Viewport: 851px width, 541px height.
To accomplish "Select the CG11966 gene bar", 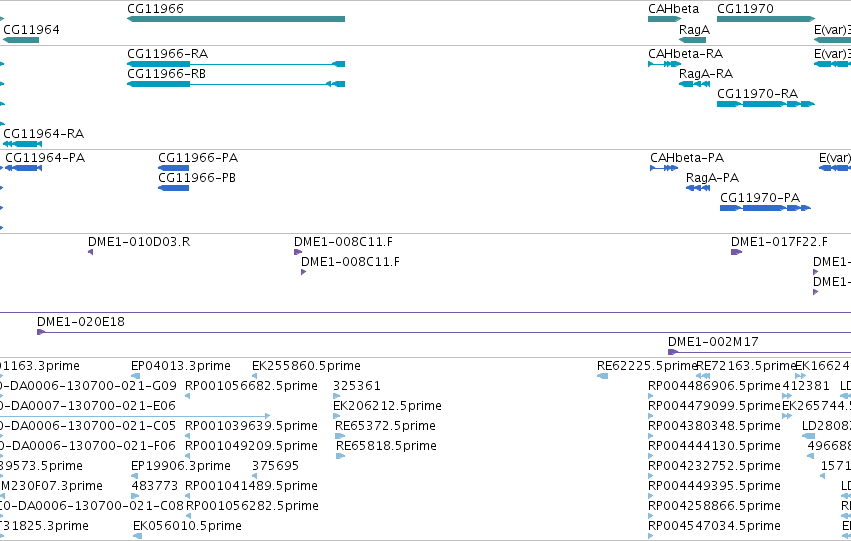I will pyautogui.click(x=236, y=19).
